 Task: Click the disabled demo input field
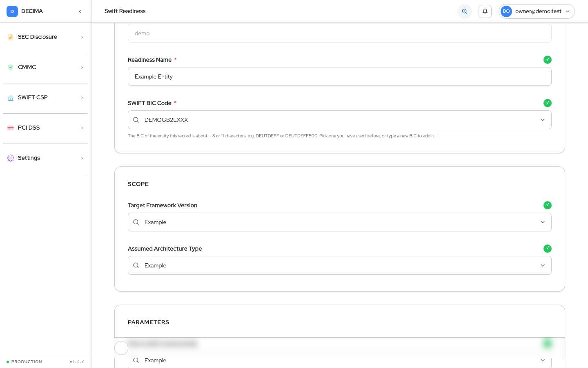pos(340,33)
